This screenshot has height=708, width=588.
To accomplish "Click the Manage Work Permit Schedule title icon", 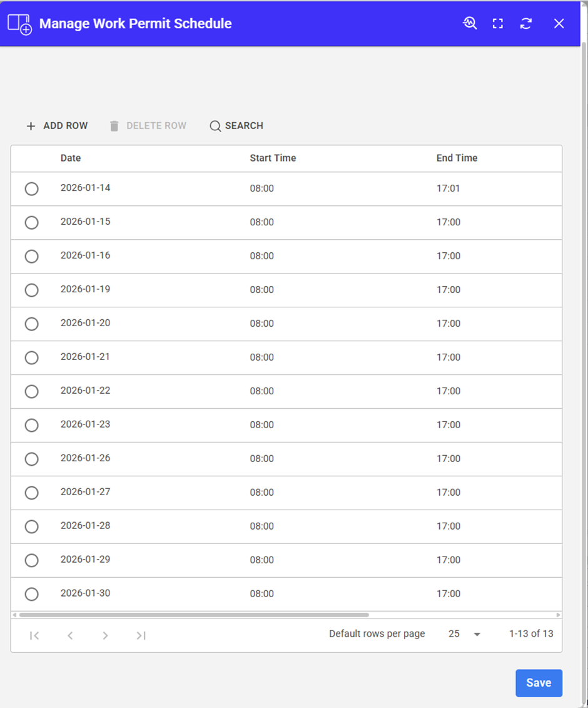I will [x=19, y=24].
